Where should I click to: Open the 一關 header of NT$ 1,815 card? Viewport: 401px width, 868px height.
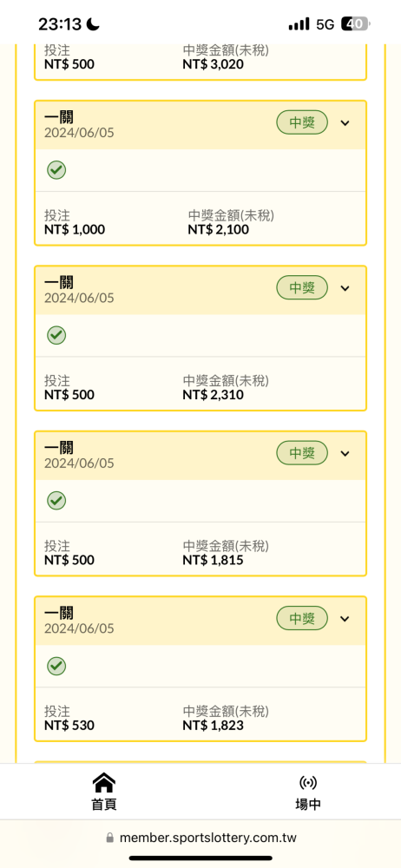click(x=200, y=455)
